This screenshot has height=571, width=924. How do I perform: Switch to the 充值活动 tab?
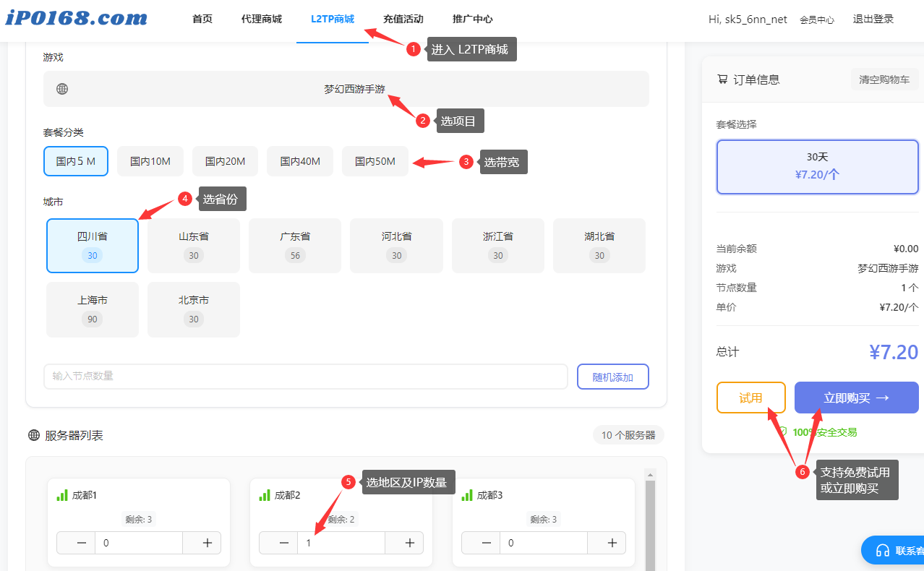pyautogui.click(x=403, y=20)
